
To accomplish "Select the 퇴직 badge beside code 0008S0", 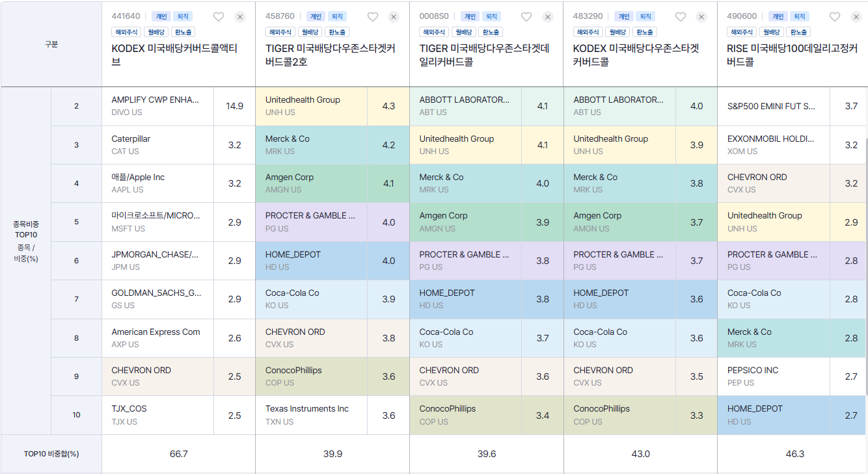I will pos(491,16).
